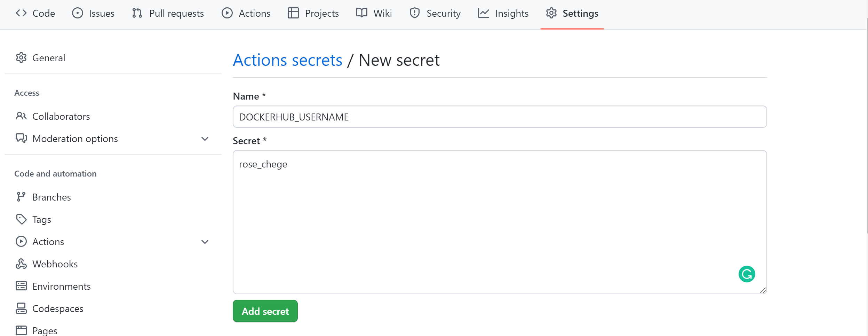868x336 pixels.
Task: Expand the Actions sidebar chevron
Action: tap(205, 242)
